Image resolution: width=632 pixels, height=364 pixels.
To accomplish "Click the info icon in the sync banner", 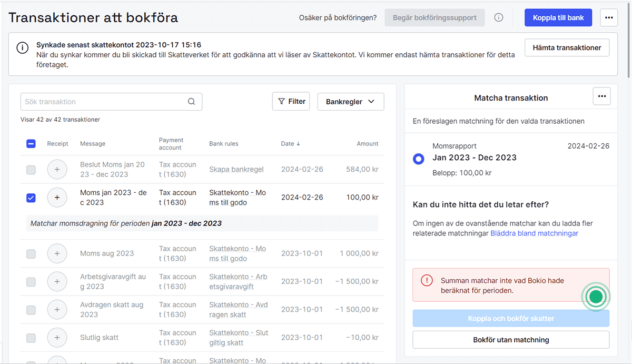I will point(22,47).
